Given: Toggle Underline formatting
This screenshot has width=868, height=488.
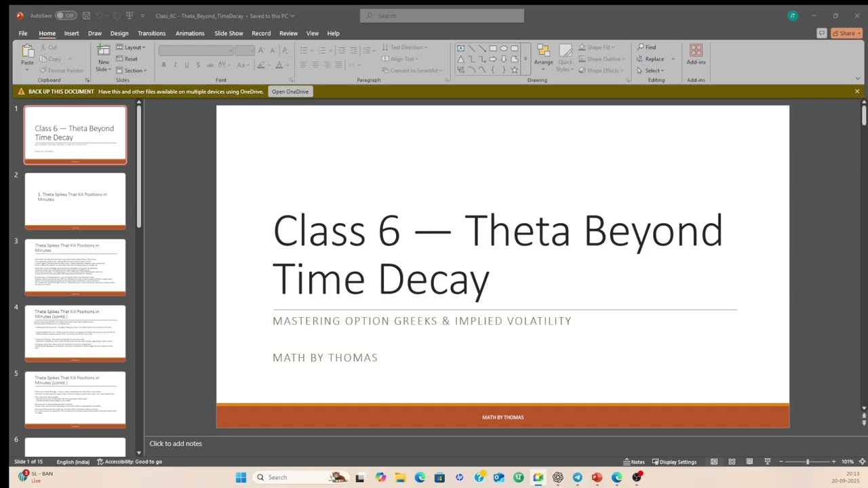Looking at the screenshot, I should [x=186, y=65].
